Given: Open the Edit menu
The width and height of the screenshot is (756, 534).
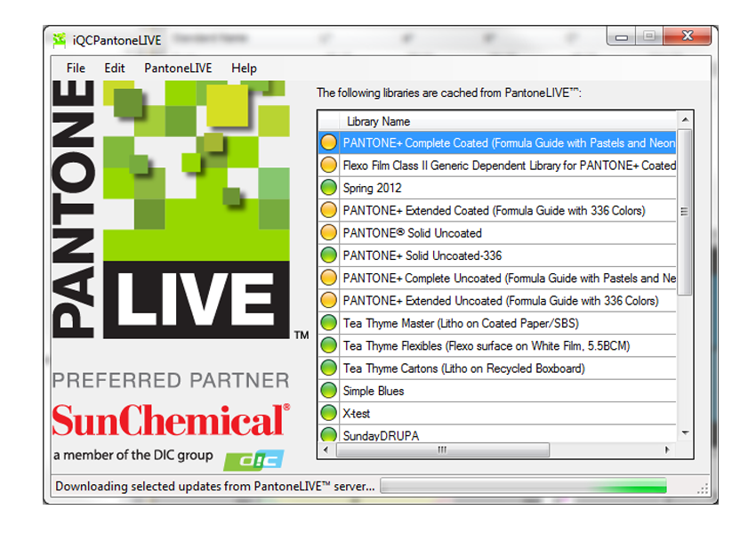Looking at the screenshot, I should (x=114, y=68).
